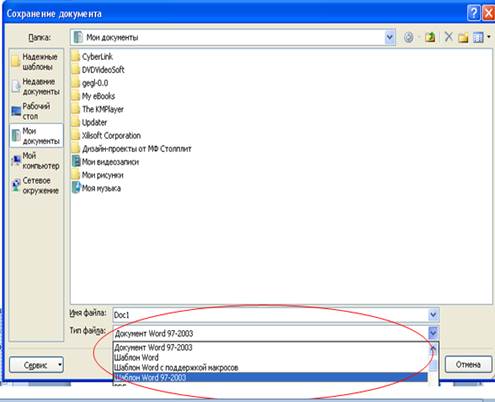Open Мой компьютер in sidebar
Screen dimensions: 495x402
(36, 161)
